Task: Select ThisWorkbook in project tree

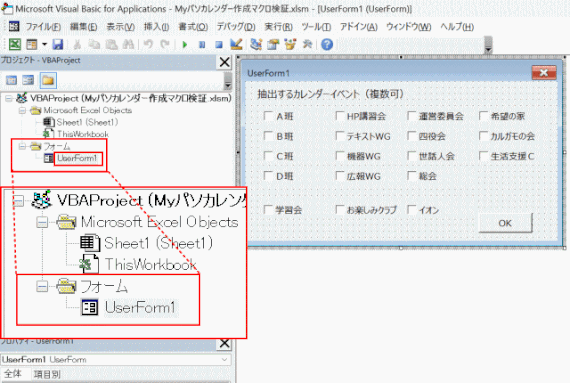Action: coord(83,134)
